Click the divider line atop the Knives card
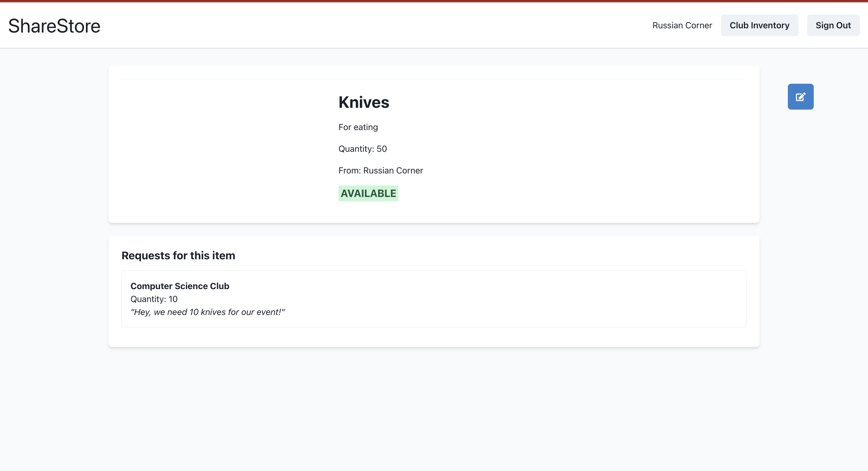Screen dimensions: 868x471 tap(434, 79)
